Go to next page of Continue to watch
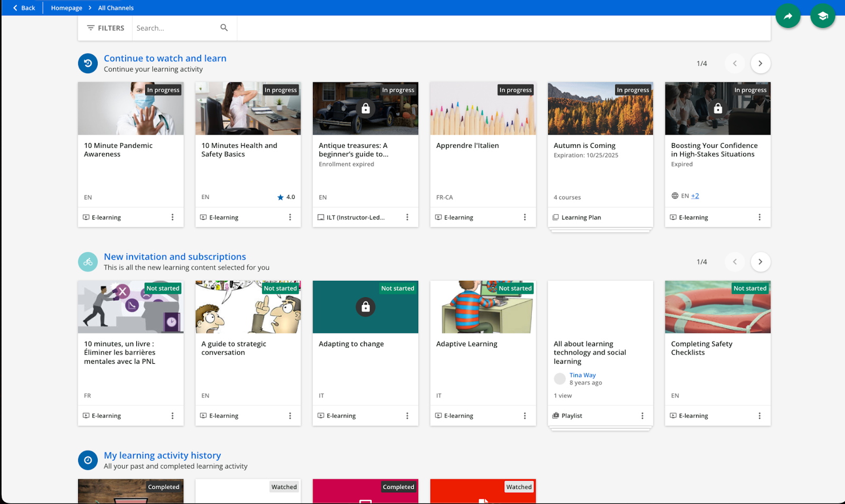 tap(760, 63)
